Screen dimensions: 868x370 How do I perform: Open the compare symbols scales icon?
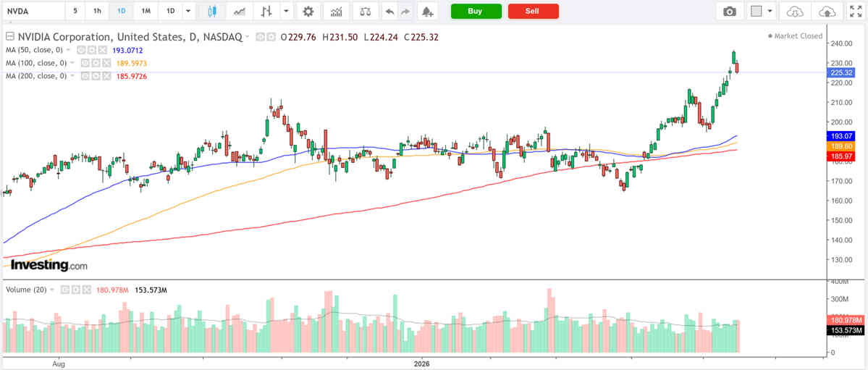366,11
